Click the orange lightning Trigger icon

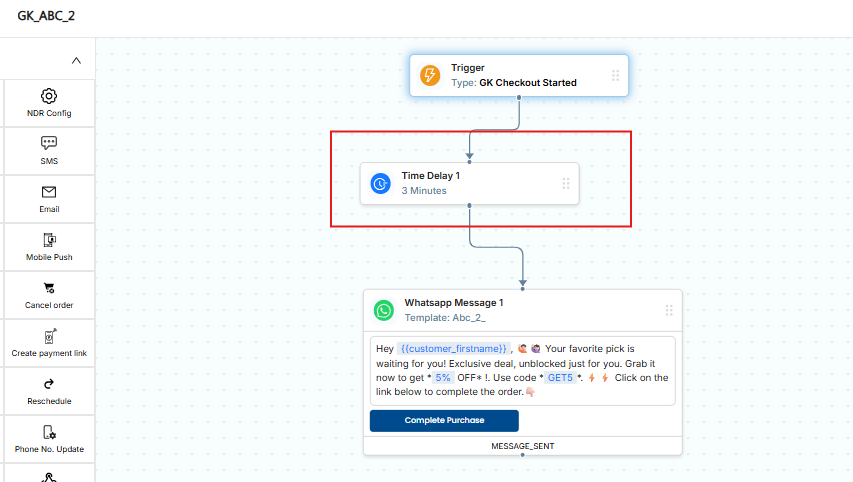[x=430, y=75]
